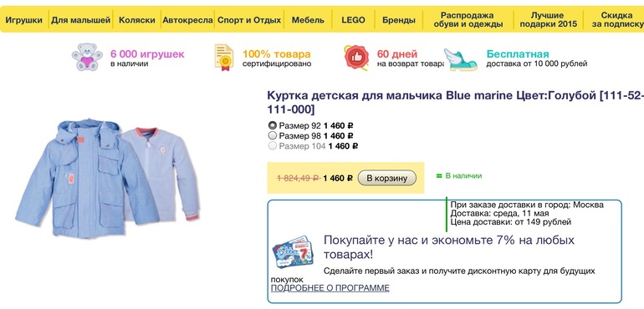Select size 98 radio button

coord(273,136)
